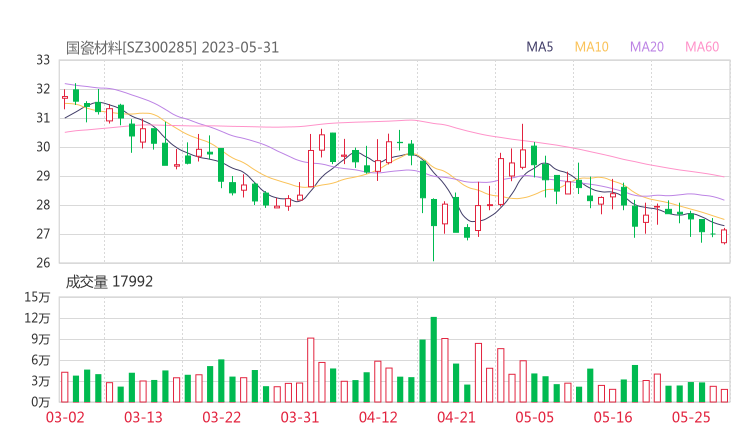Click the 05-25 date axis label
This screenshot has width=740, height=440.
[x=691, y=417]
